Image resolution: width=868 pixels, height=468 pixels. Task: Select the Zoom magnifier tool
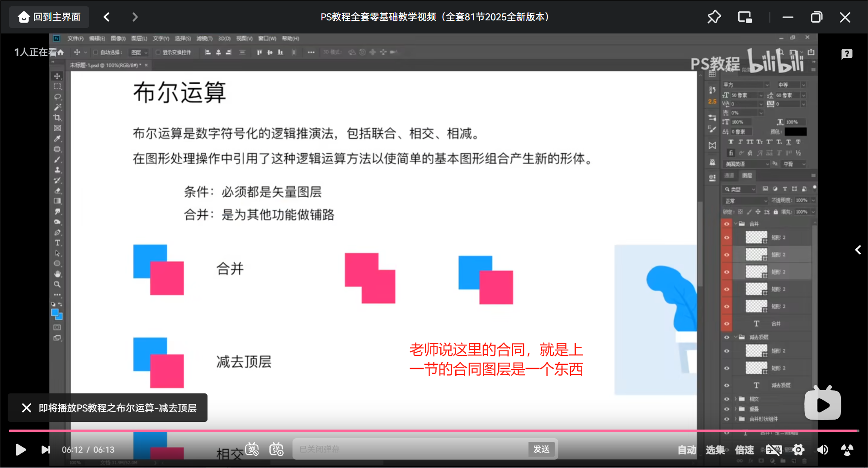[x=57, y=284]
